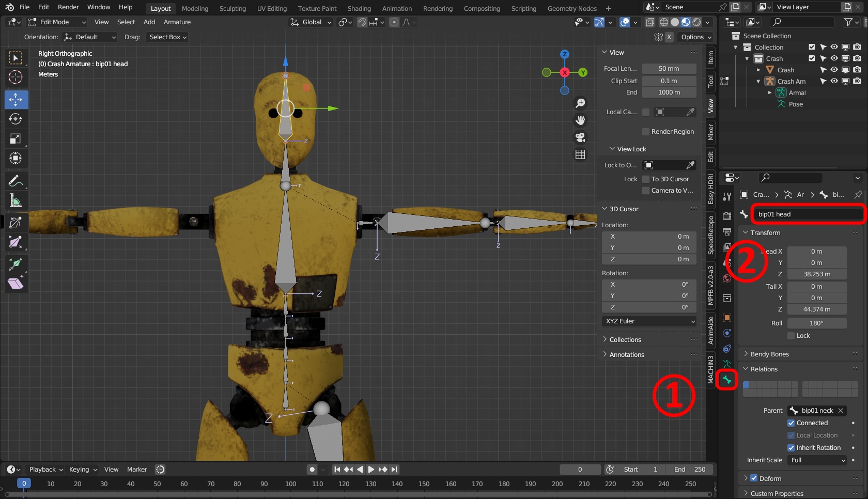Select the Cursor tool

coord(16,77)
